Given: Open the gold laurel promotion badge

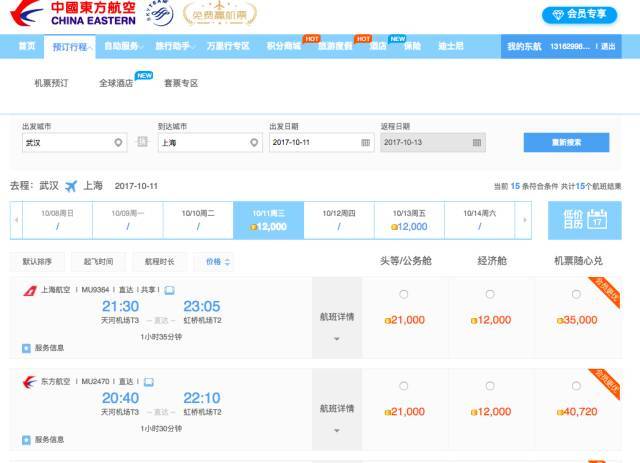Looking at the screenshot, I should [220, 13].
